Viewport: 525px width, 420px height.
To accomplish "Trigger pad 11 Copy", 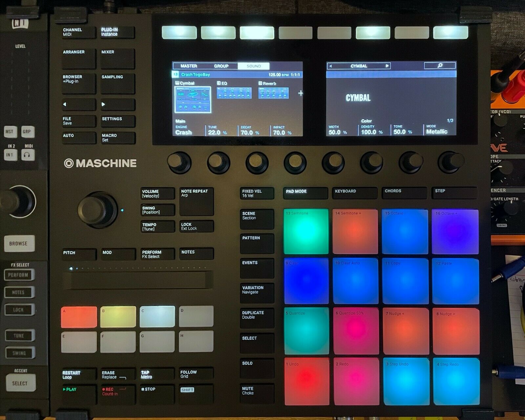I will click(406, 282).
